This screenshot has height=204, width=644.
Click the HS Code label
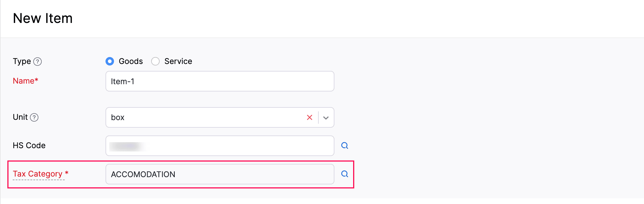point(29,145)
